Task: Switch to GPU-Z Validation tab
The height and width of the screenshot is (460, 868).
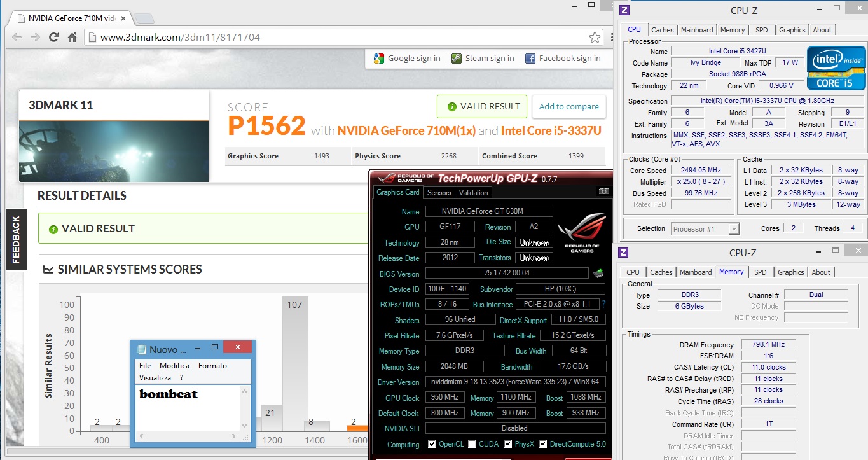Action: [x=474, y=193]
